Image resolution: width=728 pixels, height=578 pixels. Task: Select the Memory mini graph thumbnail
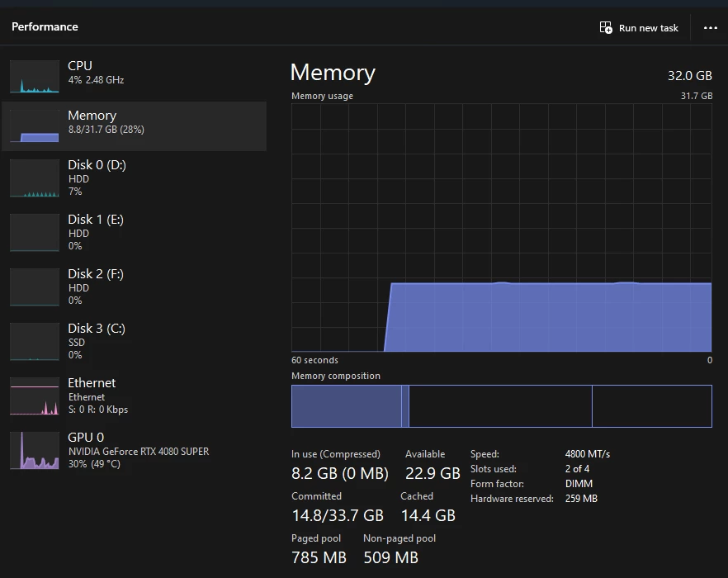35,126
